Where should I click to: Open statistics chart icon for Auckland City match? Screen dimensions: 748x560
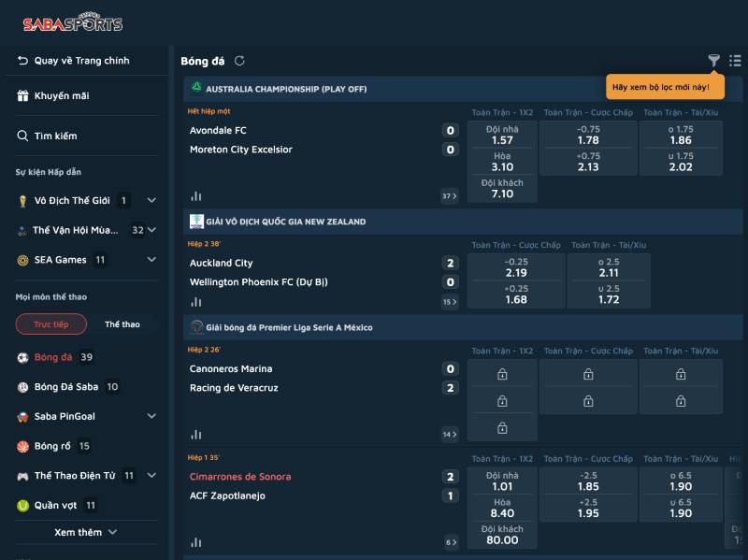tap(196, 302)
